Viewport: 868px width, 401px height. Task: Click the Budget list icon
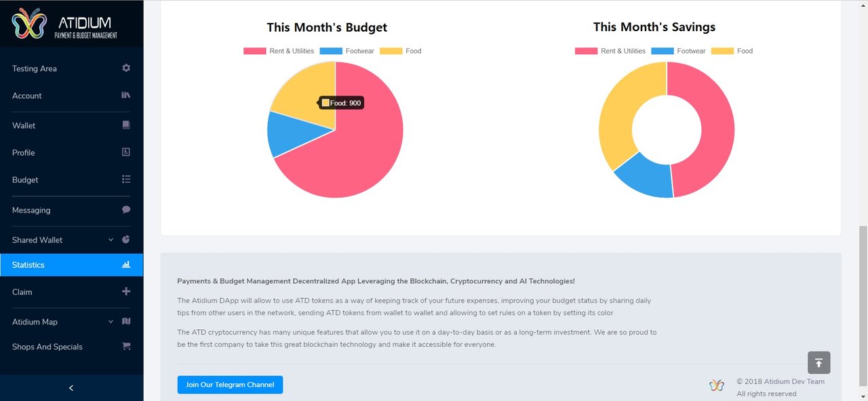126,180
